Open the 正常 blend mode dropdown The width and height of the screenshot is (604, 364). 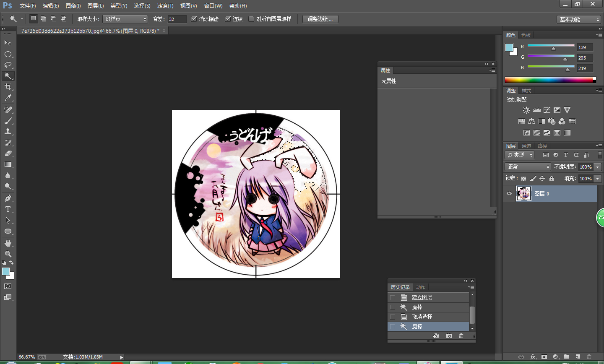coord(528,167)
